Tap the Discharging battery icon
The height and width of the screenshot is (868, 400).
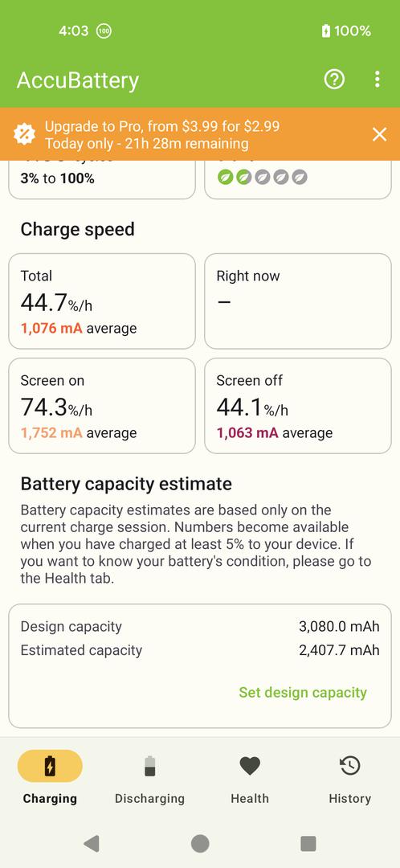tap(150, 766)
